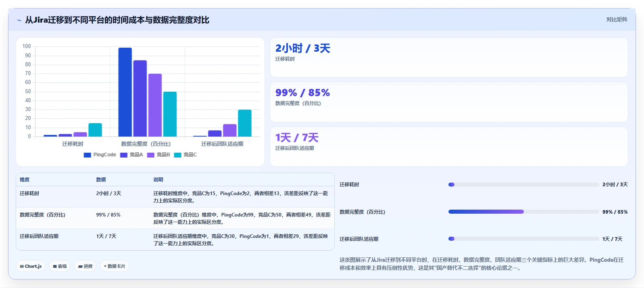Click the 迁移后团队适应期 progress bar

click(523, 239)
